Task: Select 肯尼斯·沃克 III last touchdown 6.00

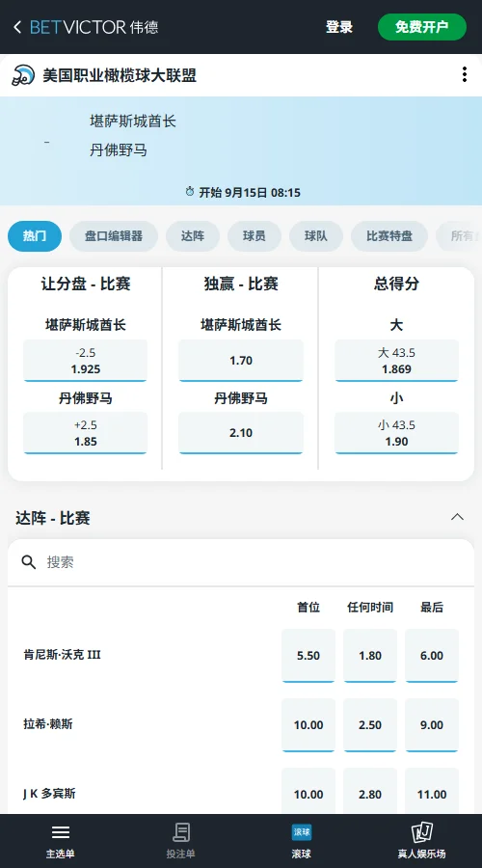Action: click(432, 656)
